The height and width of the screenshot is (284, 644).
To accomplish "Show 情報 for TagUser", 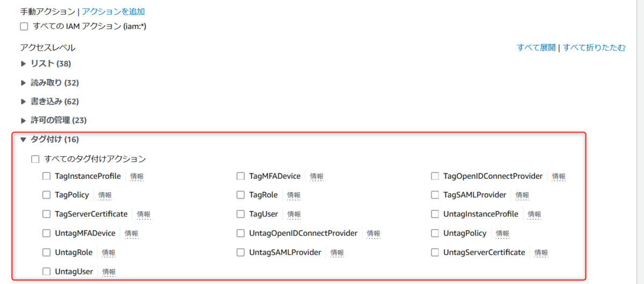I will pyautogui.click(x=294, y=215).
